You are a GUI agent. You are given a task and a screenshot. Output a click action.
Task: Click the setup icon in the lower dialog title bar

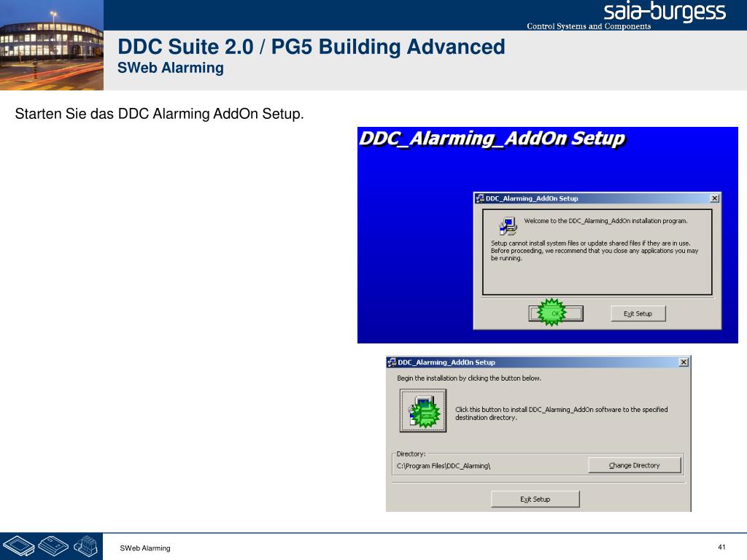(x=392, y=362)
